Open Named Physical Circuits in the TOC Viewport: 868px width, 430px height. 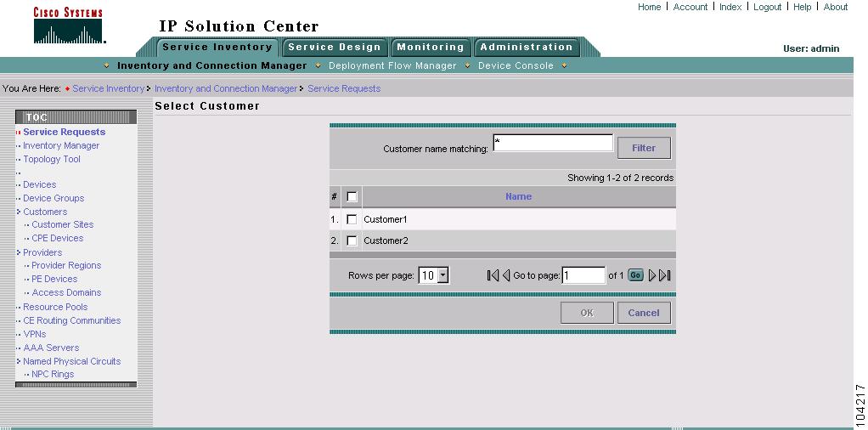click(72, 361)
